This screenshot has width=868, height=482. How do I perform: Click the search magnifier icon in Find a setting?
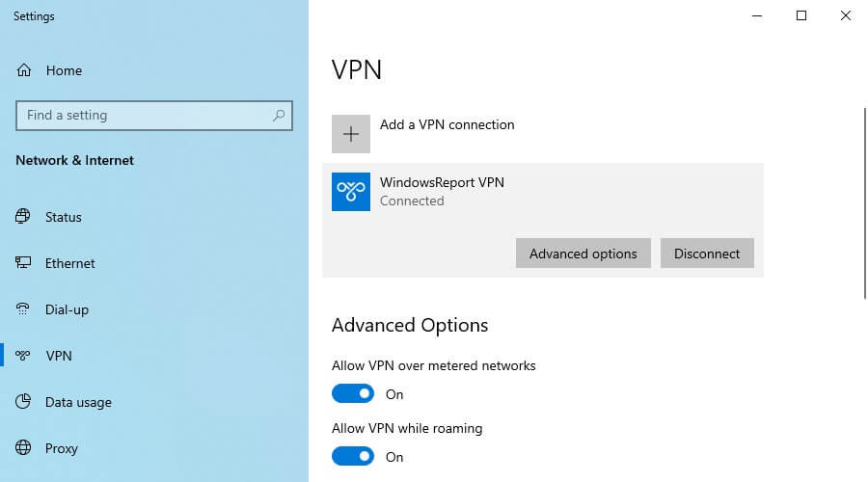[279, 115]
